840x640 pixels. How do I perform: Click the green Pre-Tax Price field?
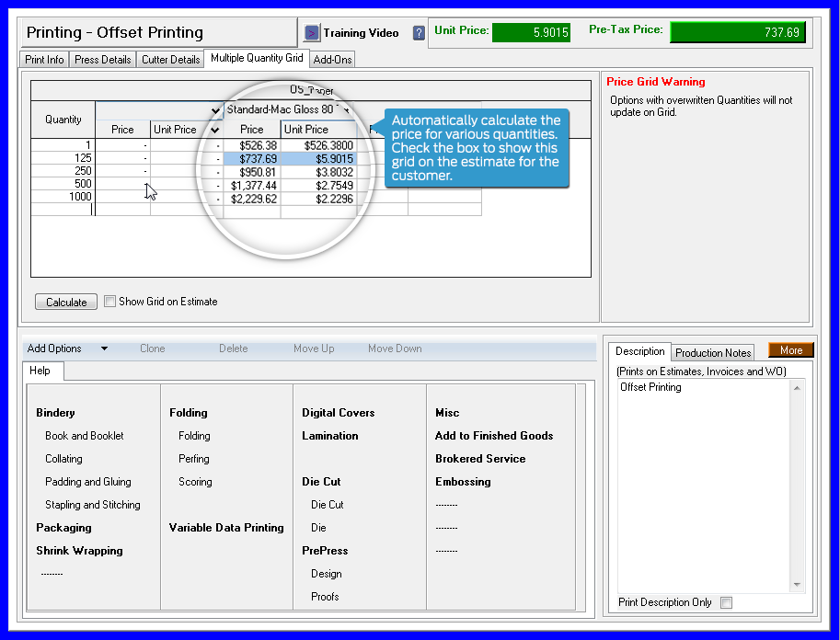point(737,32)
